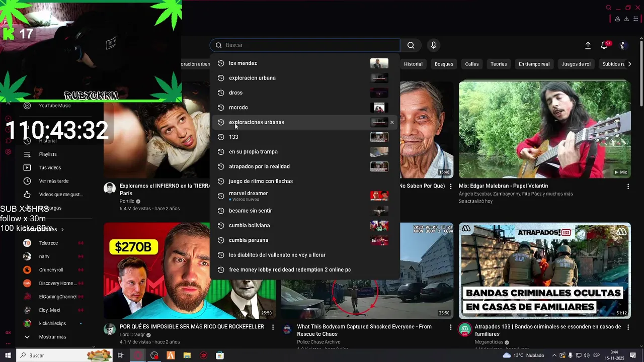The width and height of the screenshot is (644, 362).
Task: Open options menu for the Bodycam video
Action: 451,327
